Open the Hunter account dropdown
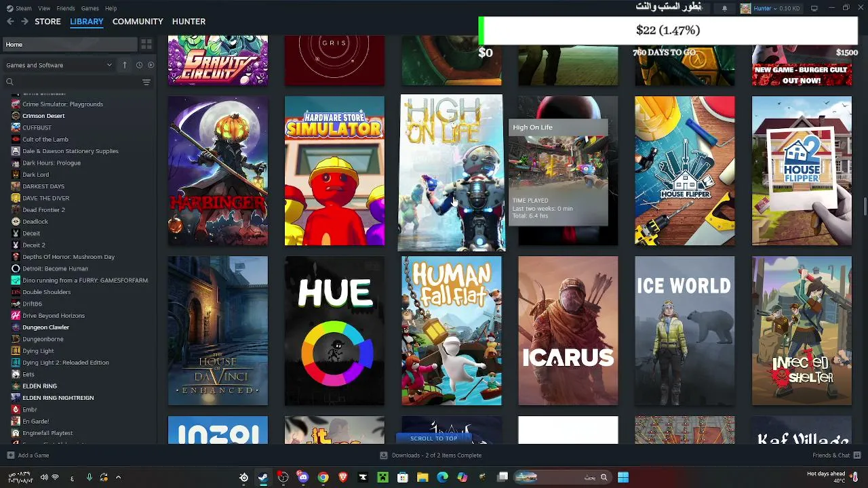 [769, 8]
